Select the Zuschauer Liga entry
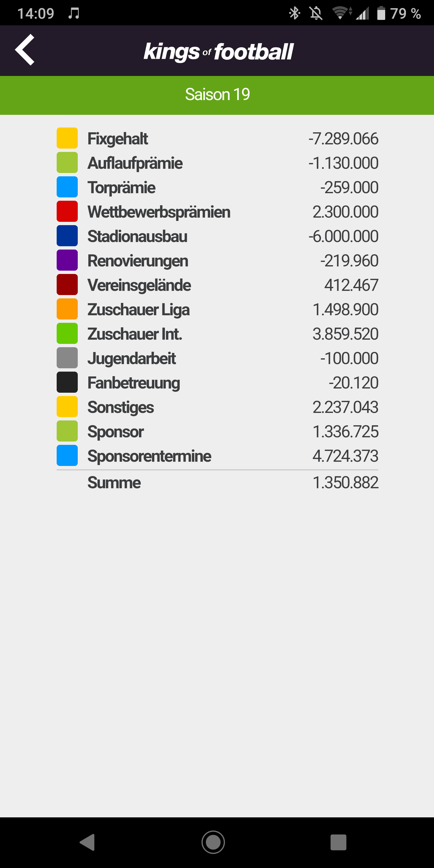434x868 pixels. [217, 309]
